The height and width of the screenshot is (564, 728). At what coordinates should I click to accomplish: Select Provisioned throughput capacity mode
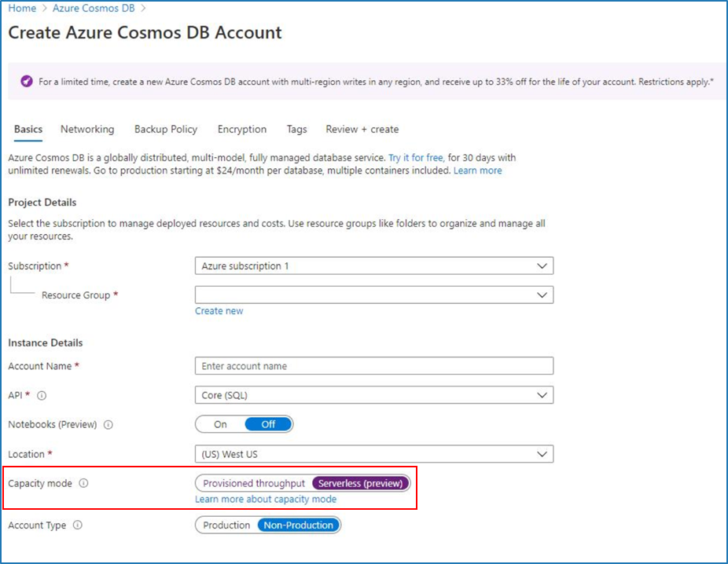pyautogui.click(x=254, y=483)
